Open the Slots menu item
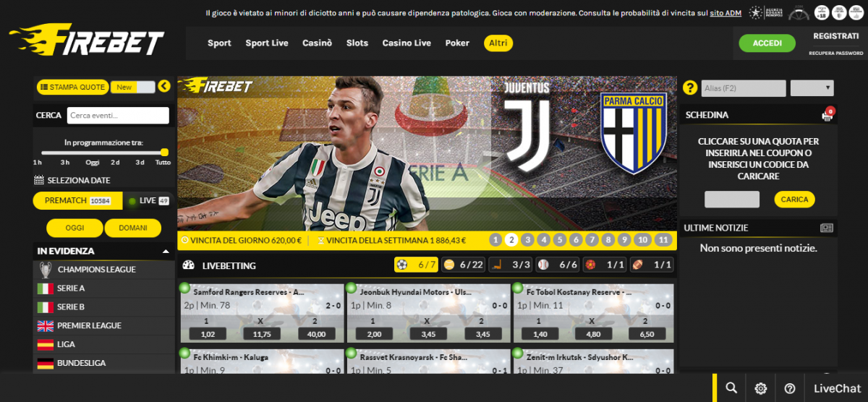The height and width of the screenshot is (402, 868). coord(357,43)
